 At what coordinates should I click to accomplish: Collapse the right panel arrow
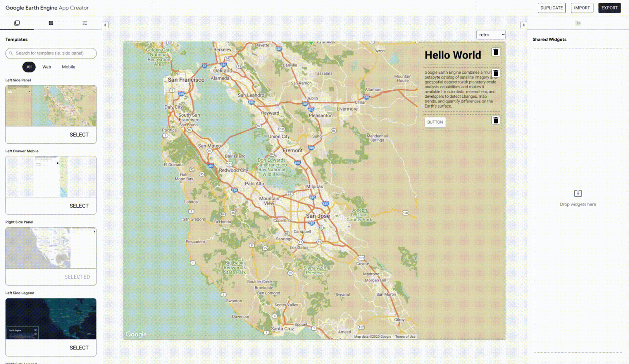[x=523, y=25]
